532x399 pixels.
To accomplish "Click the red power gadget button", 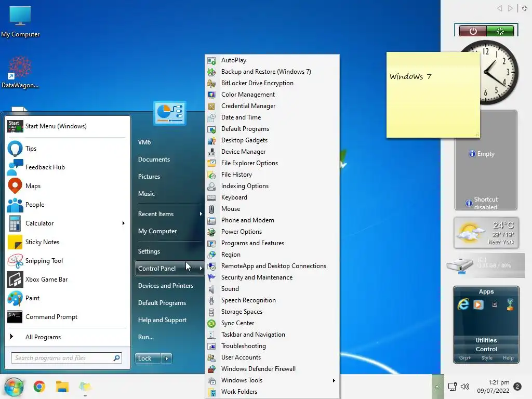I will pos(473,31).
